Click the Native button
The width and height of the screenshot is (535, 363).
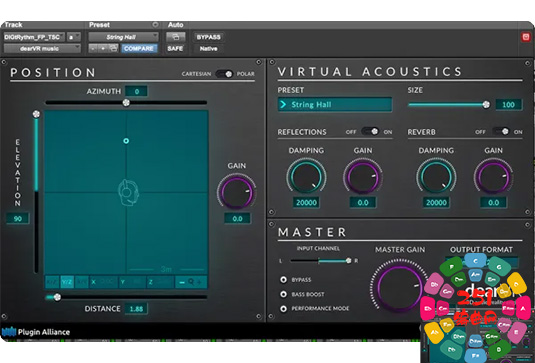point(208,48)
